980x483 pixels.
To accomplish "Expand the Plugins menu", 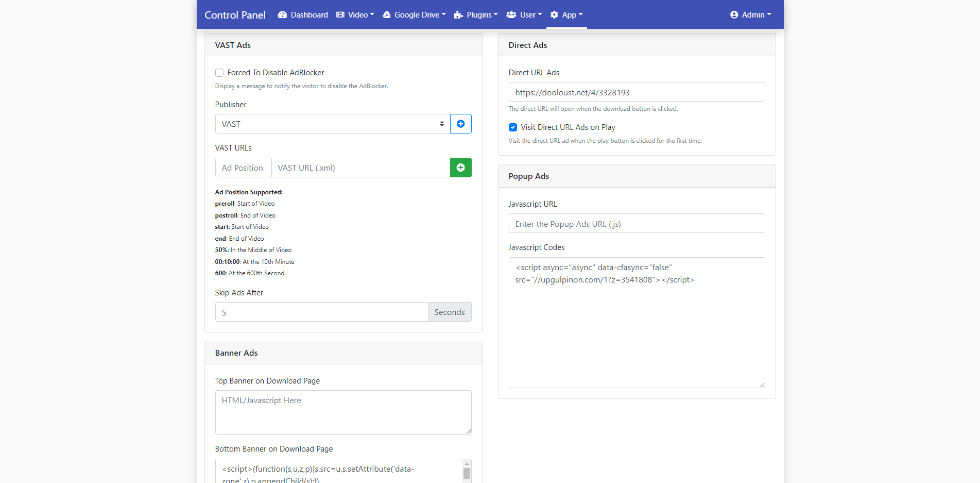I will coord(476,15).
